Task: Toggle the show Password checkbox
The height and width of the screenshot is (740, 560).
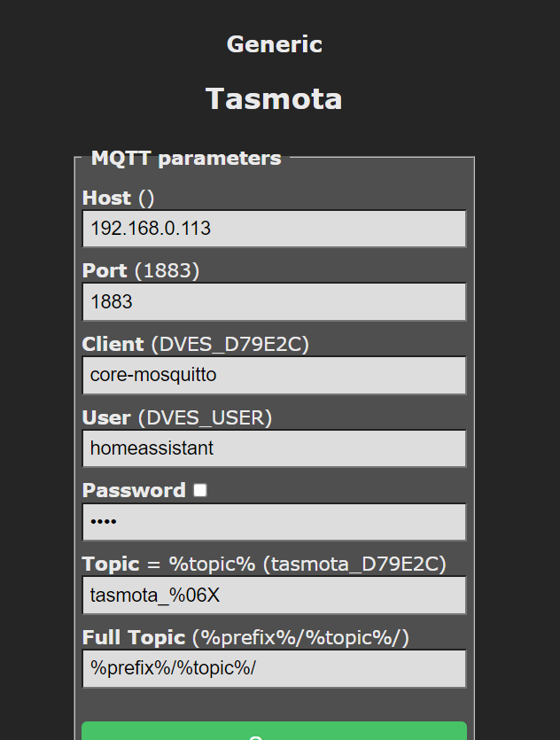Action: [200, 490]
